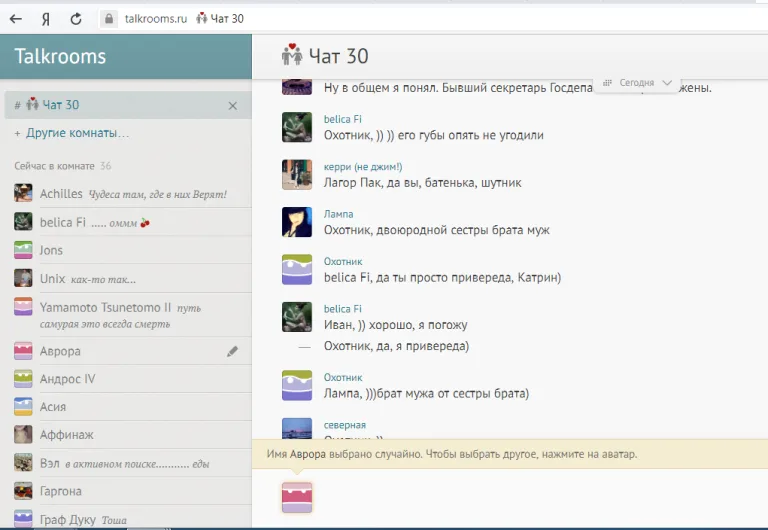
Task: Select Граф Дуку avatar in sidebar
Action: [x=23, y=519]
